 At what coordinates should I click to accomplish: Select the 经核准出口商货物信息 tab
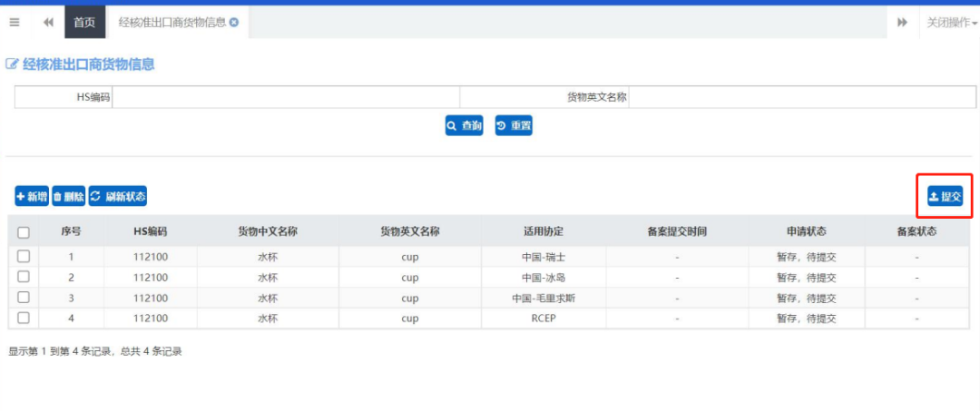[171, 23]
